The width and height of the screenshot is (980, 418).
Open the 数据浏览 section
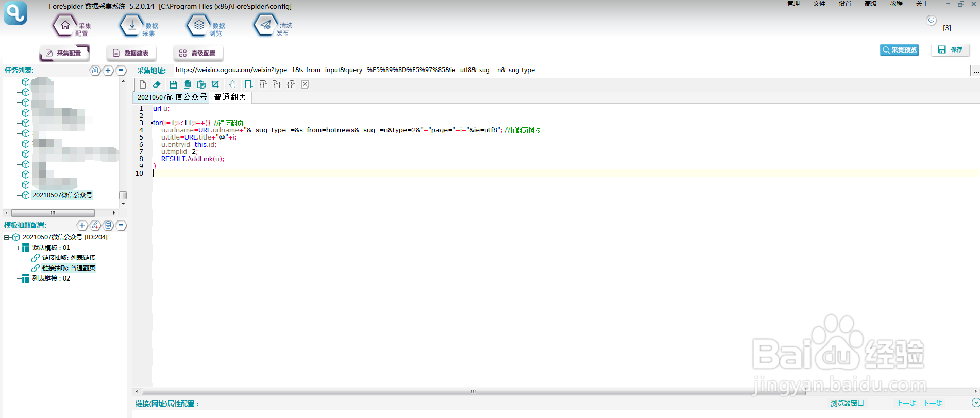click(206, 26)
